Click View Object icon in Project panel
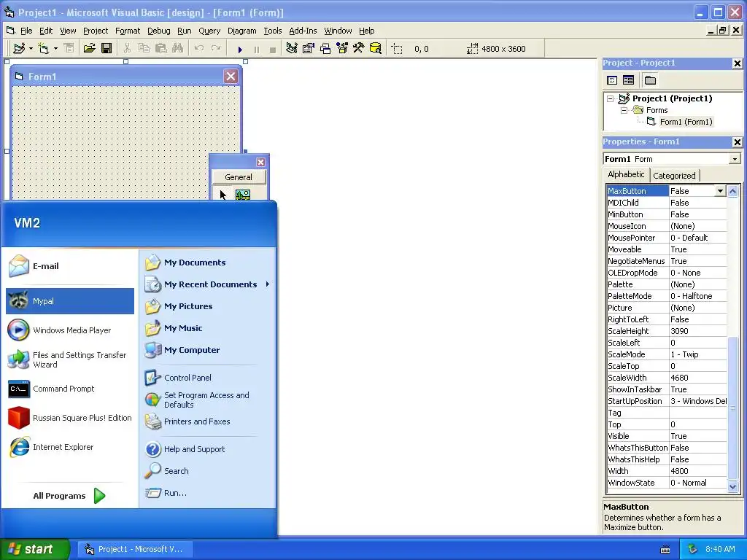This screenshot has width=747, height=560. tap(628, 80)
